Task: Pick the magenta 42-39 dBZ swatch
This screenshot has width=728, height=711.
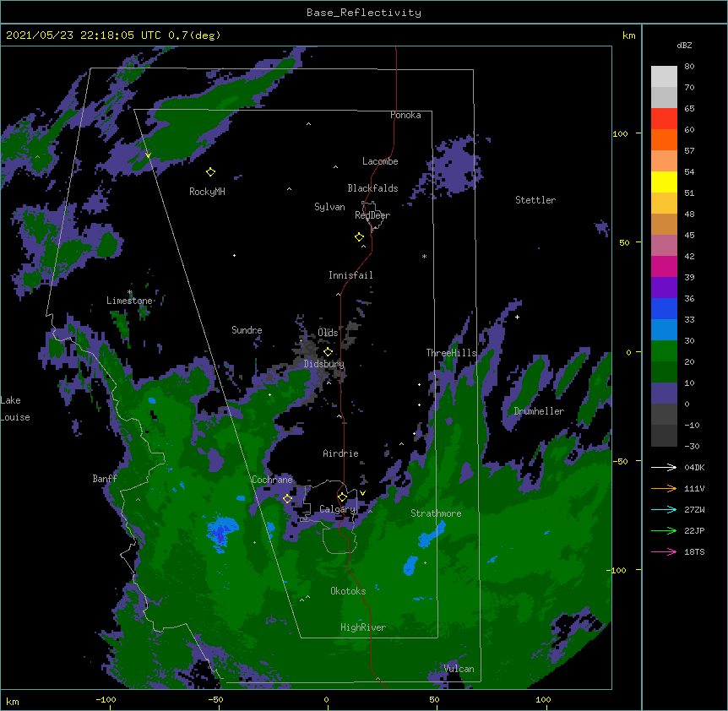Action: click(x=664, y=266)
